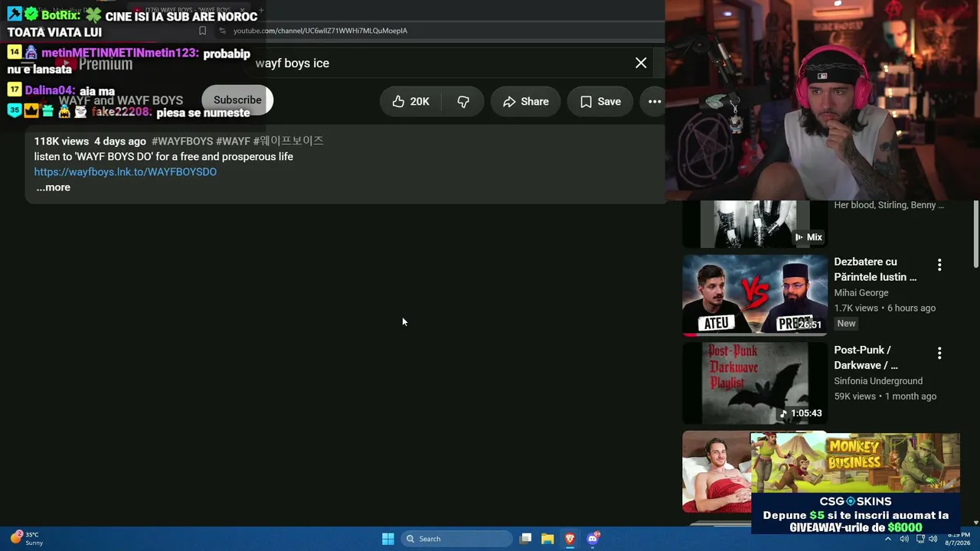Expand the description with "...more"
Screen dimensions: 980x551
[53, 187]
